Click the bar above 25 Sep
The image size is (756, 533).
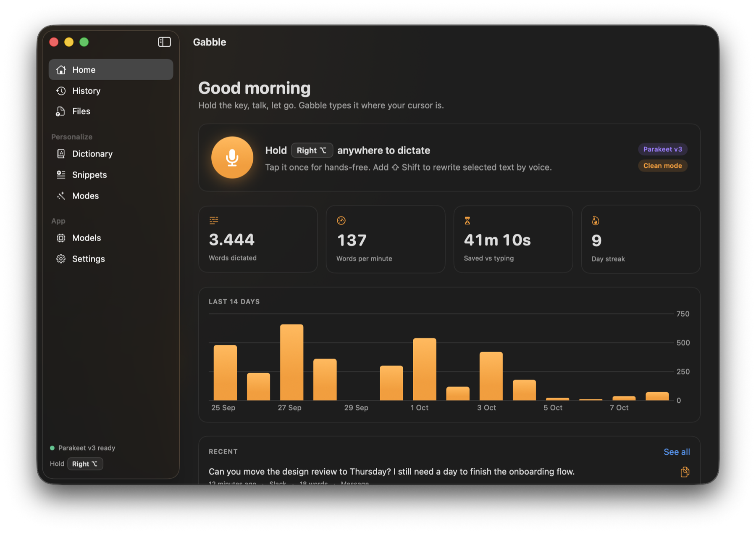click(x=225, y=372)
